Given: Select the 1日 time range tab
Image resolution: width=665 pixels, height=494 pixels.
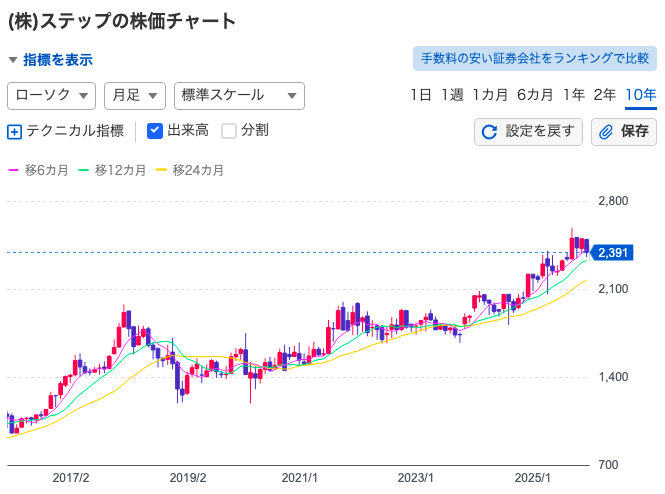Looking at the screenshot, I should pyautogui.click(x=421, y=95).
